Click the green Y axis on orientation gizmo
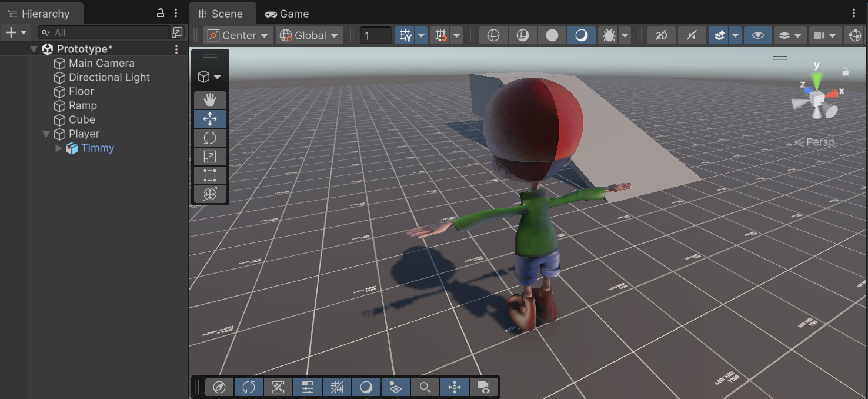Image resolution: width=868 pixels, height=399 pixels. click(x=817, y=80)
